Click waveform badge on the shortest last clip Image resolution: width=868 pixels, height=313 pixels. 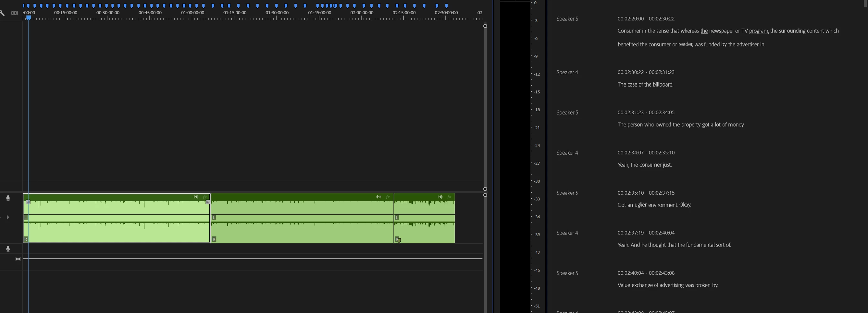pos(440,197)
